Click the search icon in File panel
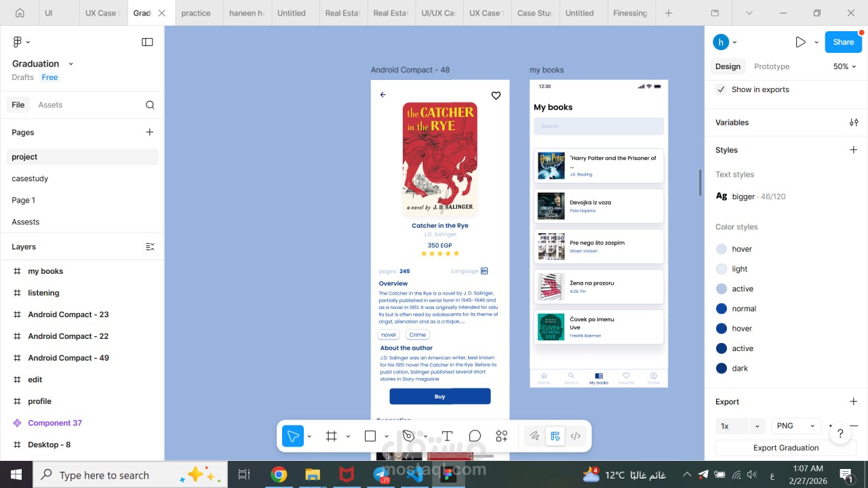The width and height of the screenshot is (868, 488). (150, 105)
